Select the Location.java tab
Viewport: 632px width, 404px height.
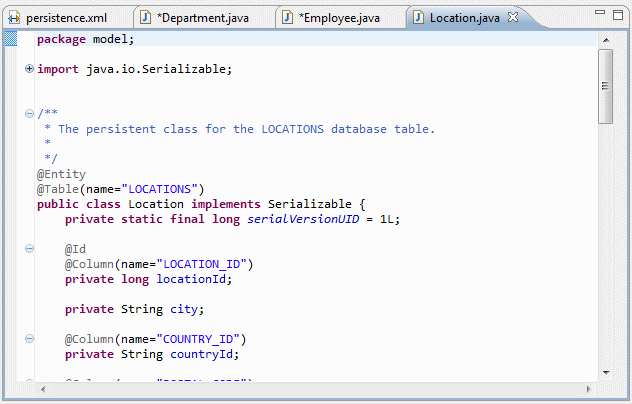click(464, 18)
